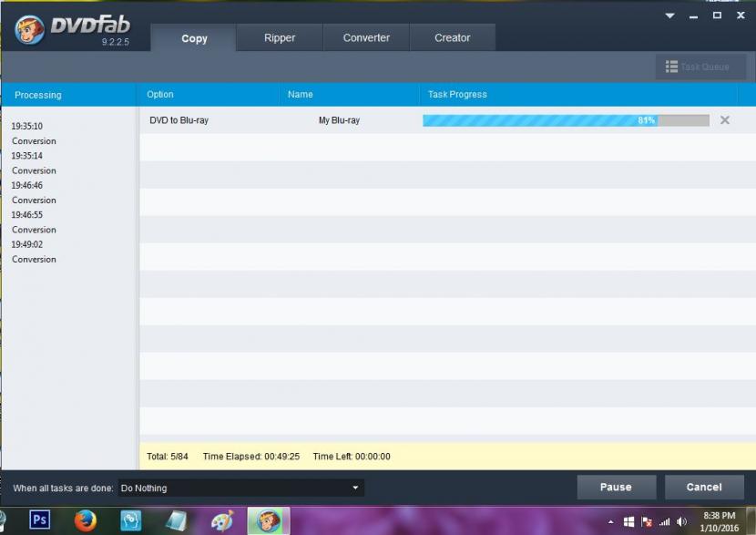Open the notepad-style taskbar icon
Viewport: 756px width, 535px height.
[x=176, y=521]
